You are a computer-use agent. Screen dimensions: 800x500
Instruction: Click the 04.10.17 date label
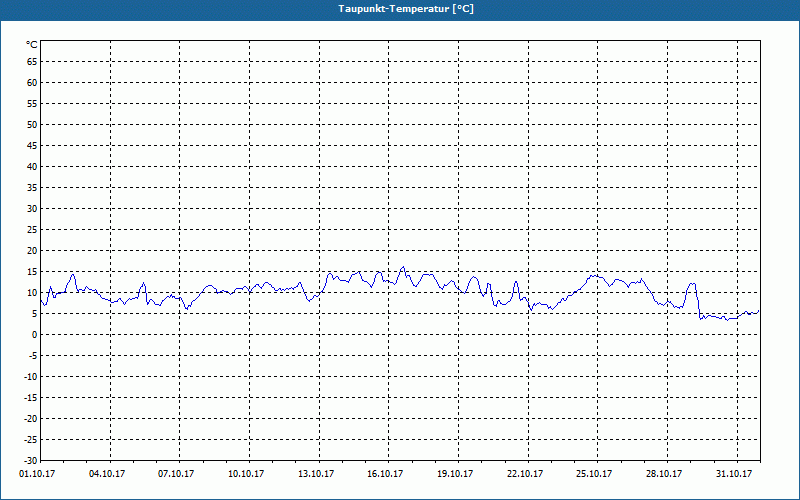(107, 474)
